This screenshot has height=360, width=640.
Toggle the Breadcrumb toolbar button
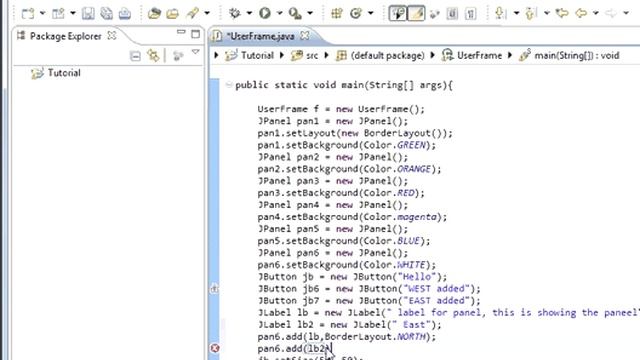pos(398,13)
